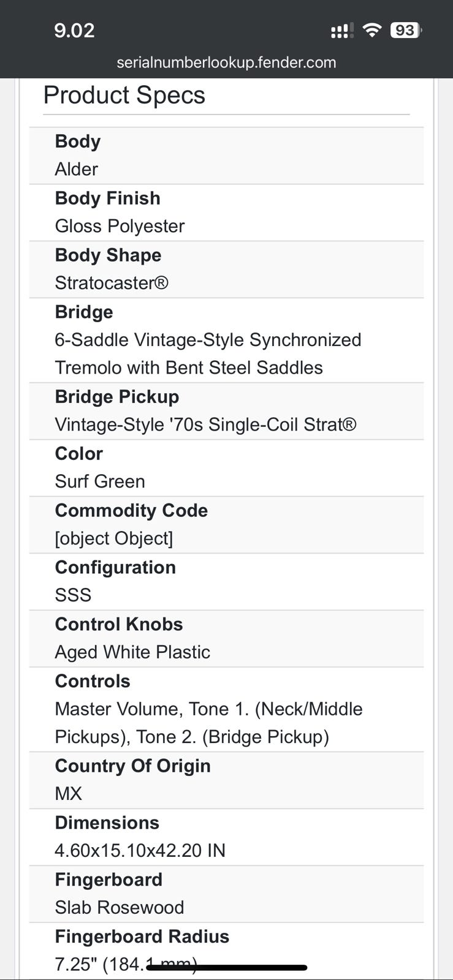Tap the Controls row label
Viewport: 453px width, 980px height.
(93, 681)
